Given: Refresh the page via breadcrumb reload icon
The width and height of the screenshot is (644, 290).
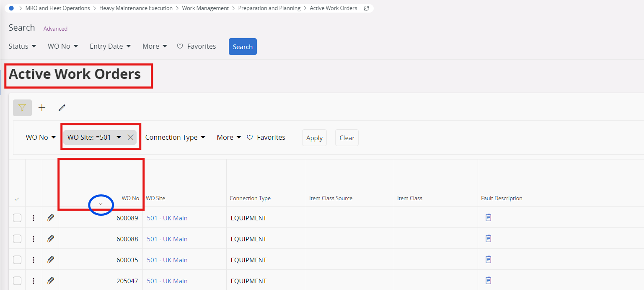Looking at the screenshot, I should pyautogui.click(x=367, y=8).
